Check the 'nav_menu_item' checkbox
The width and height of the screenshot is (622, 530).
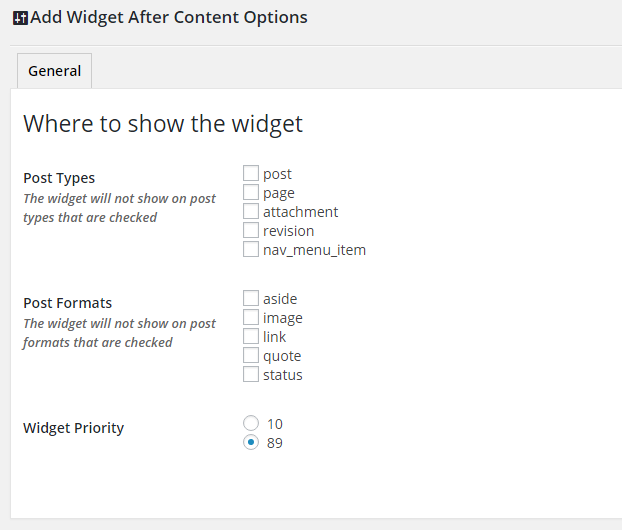point(251,249)
